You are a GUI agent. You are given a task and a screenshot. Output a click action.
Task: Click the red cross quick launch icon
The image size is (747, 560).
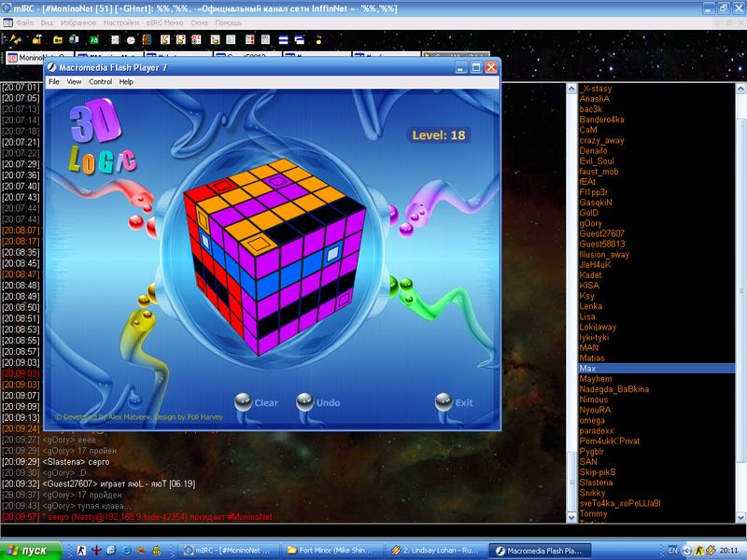[x=96, y=550]
